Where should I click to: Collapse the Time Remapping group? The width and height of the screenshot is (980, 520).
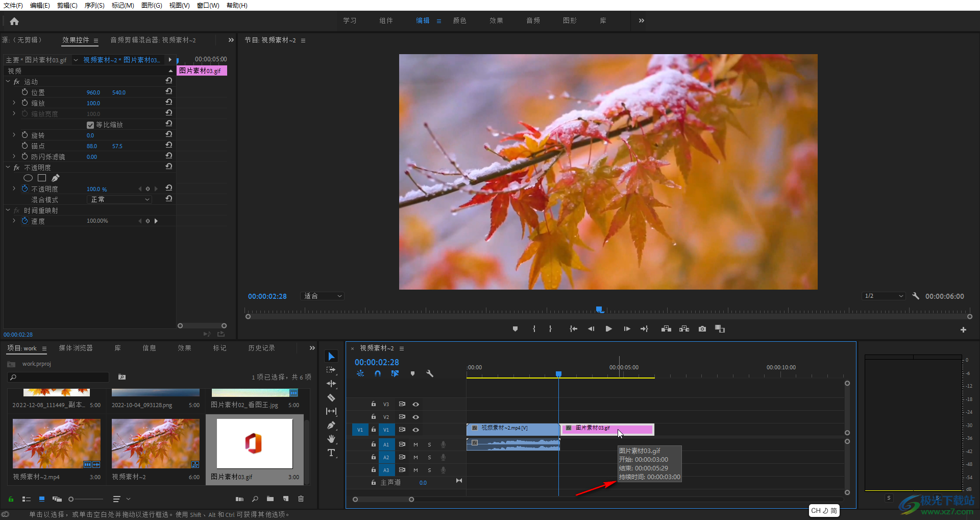click(x=8, y=210)
